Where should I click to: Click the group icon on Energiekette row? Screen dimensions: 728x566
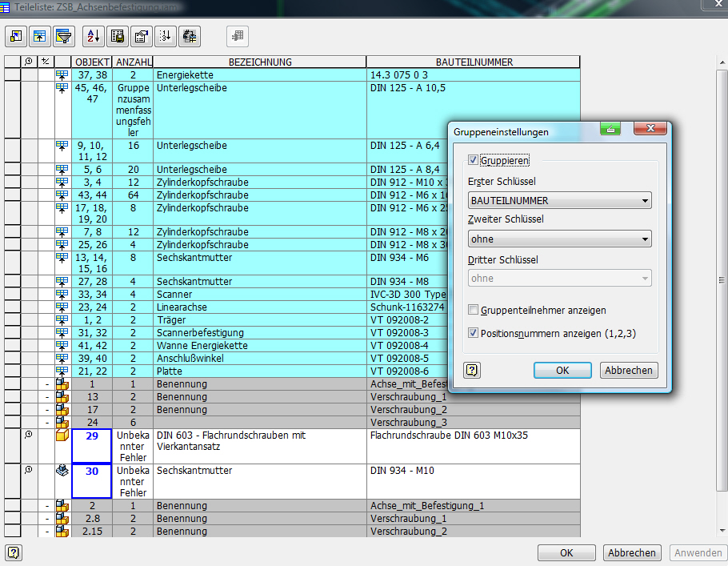[x=62, y=74]
